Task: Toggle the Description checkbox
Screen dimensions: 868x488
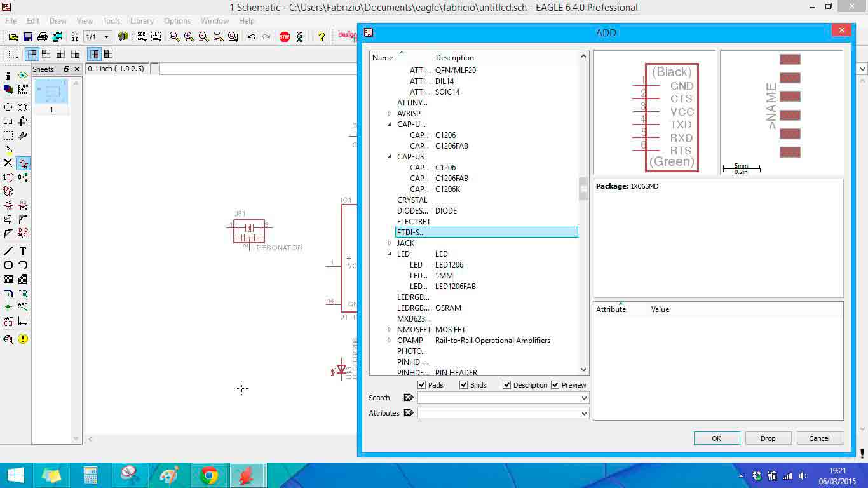Action: point(506,385)
